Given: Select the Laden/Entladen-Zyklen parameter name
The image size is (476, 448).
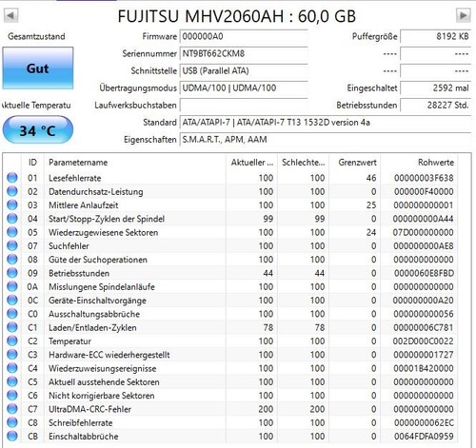Looking at the screenshot, I should (92, 327).
